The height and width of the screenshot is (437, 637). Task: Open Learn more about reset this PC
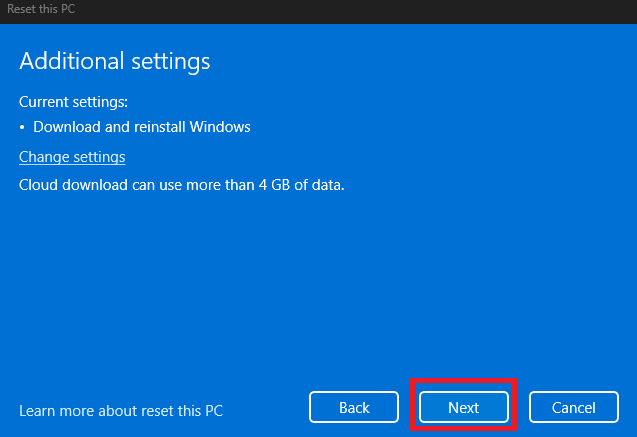[121, 411]
